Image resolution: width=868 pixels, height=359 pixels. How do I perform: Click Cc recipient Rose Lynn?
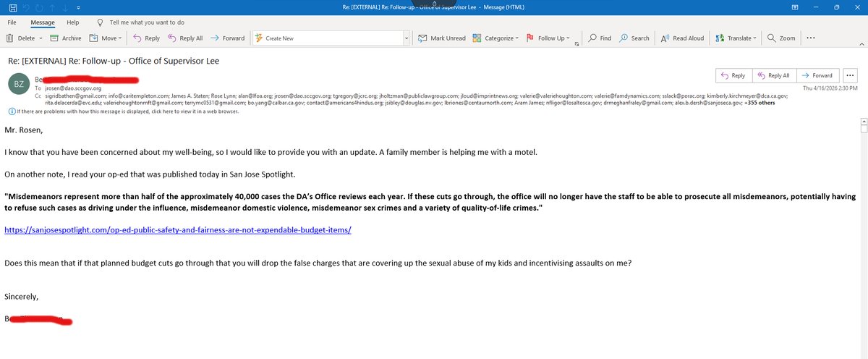pos(222,95)
